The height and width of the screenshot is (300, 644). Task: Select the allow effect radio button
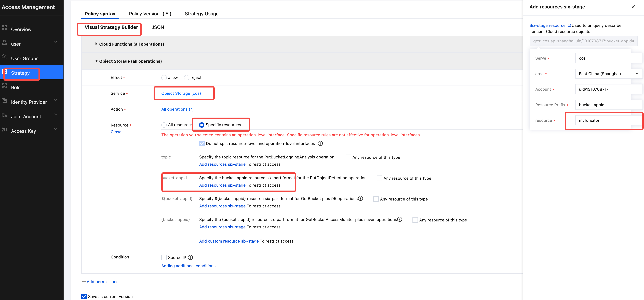tap(164, 78)
